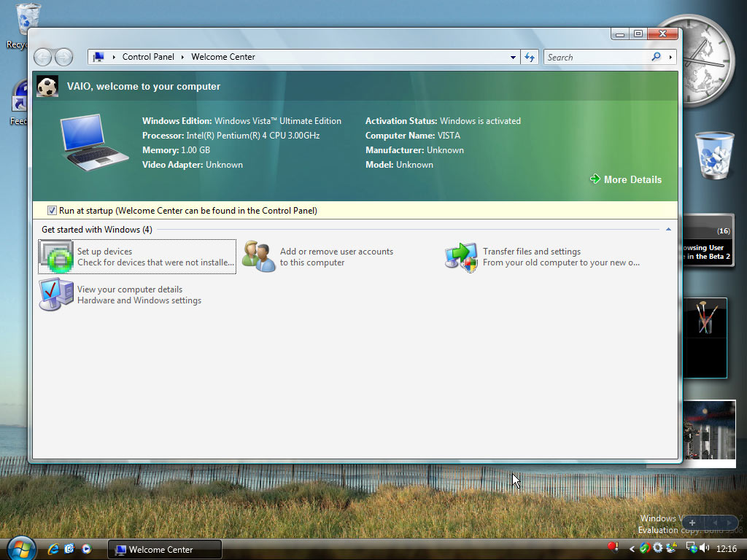Click the gear tray icon
Screen dimensions: 747x560
[x=658, y=548]
